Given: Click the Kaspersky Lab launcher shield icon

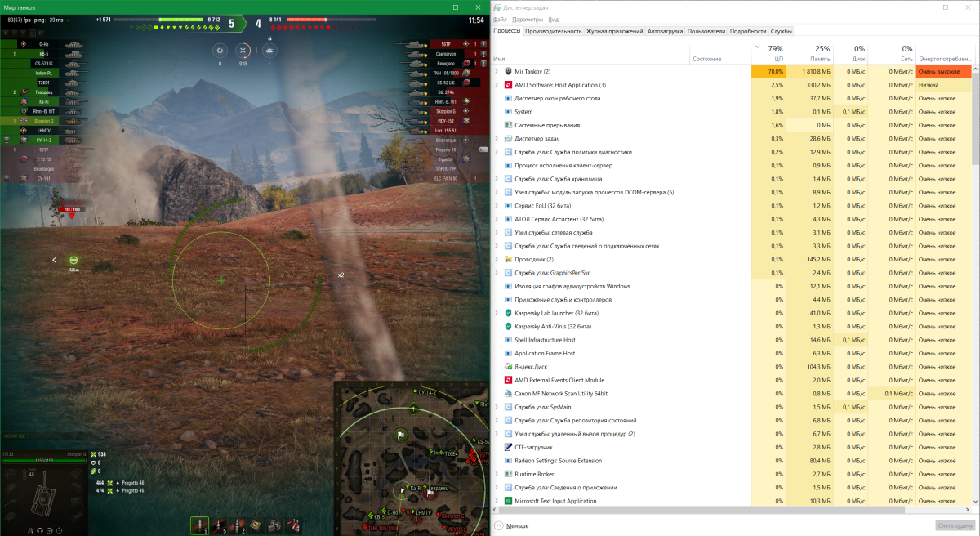Looking at the screenshot, I should point(508,313).
